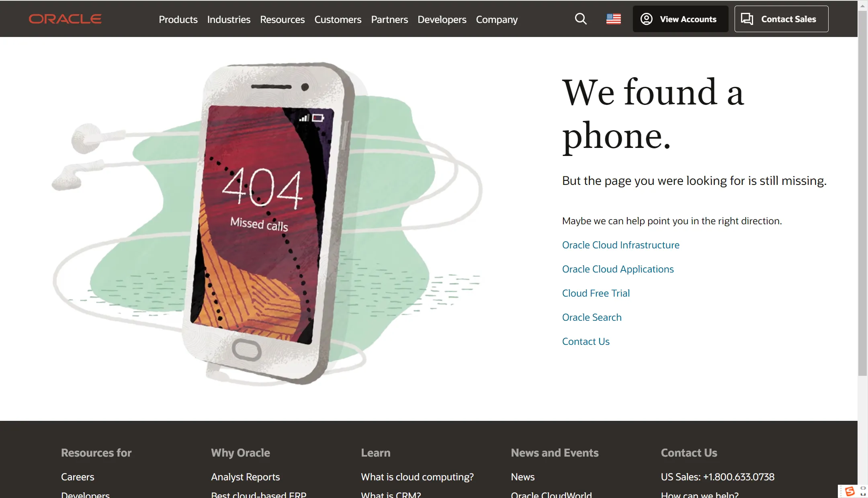Select the Customers menu item
868x498 pixels.
(338, 19)
